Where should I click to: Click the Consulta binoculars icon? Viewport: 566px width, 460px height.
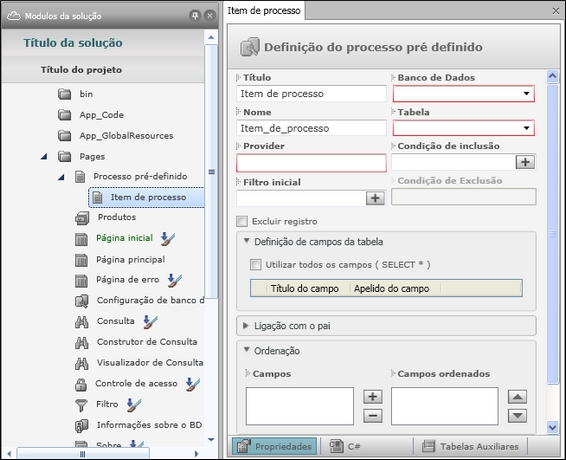[x=82, y=321]
